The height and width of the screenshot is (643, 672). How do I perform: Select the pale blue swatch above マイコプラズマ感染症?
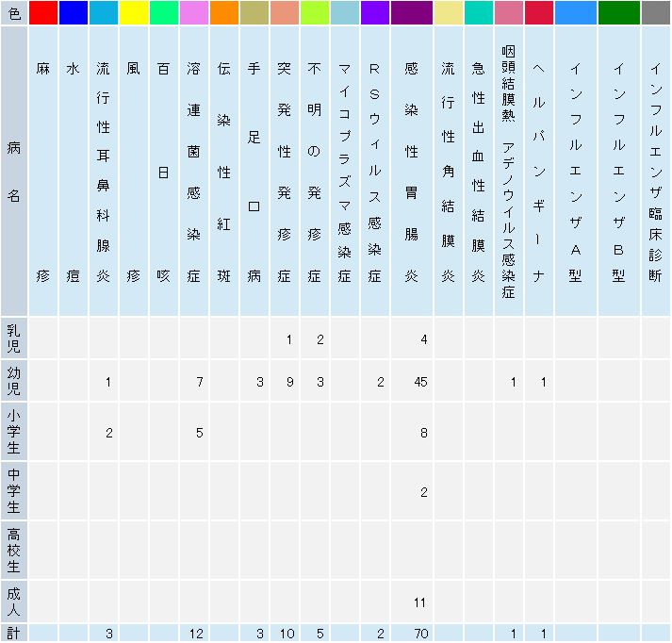click(x=345, y=13)
